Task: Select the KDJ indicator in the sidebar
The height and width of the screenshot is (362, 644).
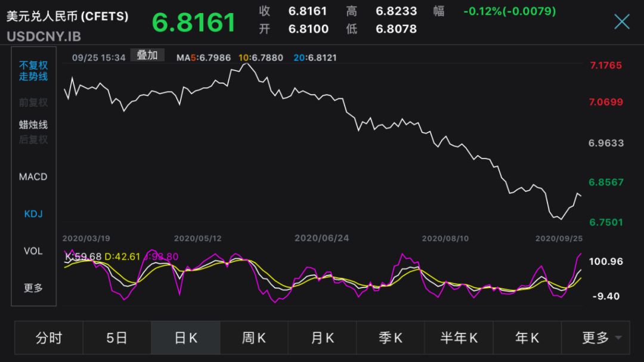Action: click(33, 213)
